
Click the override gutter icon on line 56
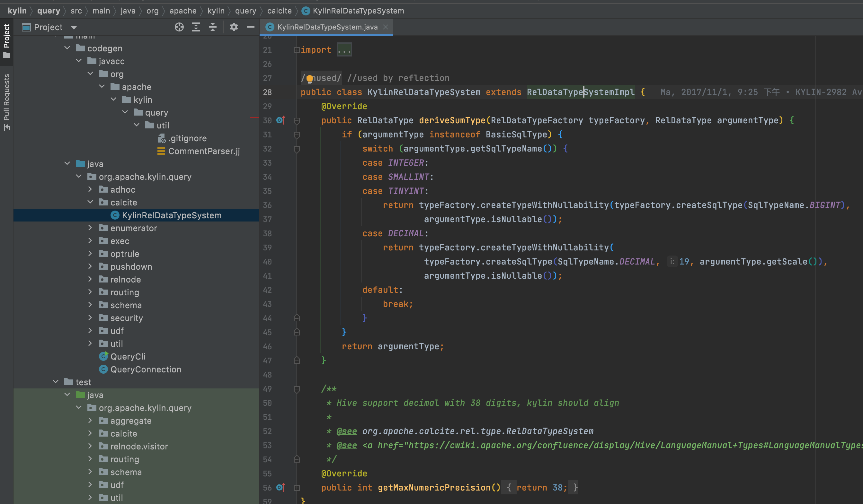click(x=280, y=487)
